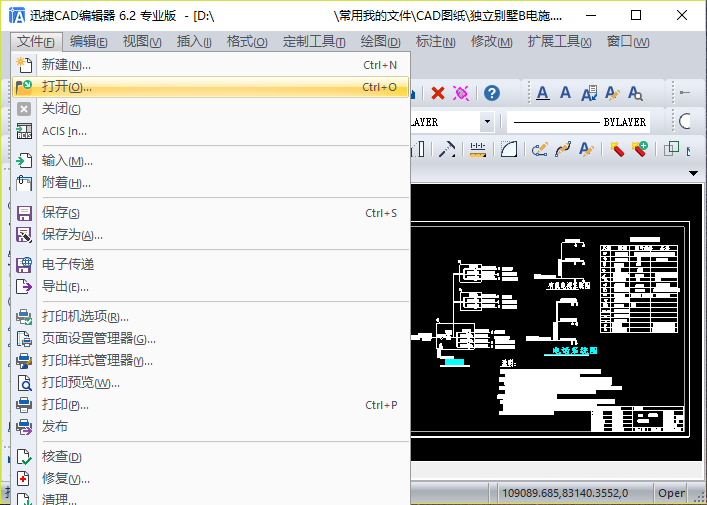707x505 pixels.
Task: Open the 绘图(D) menu
Action: point(380,41)
